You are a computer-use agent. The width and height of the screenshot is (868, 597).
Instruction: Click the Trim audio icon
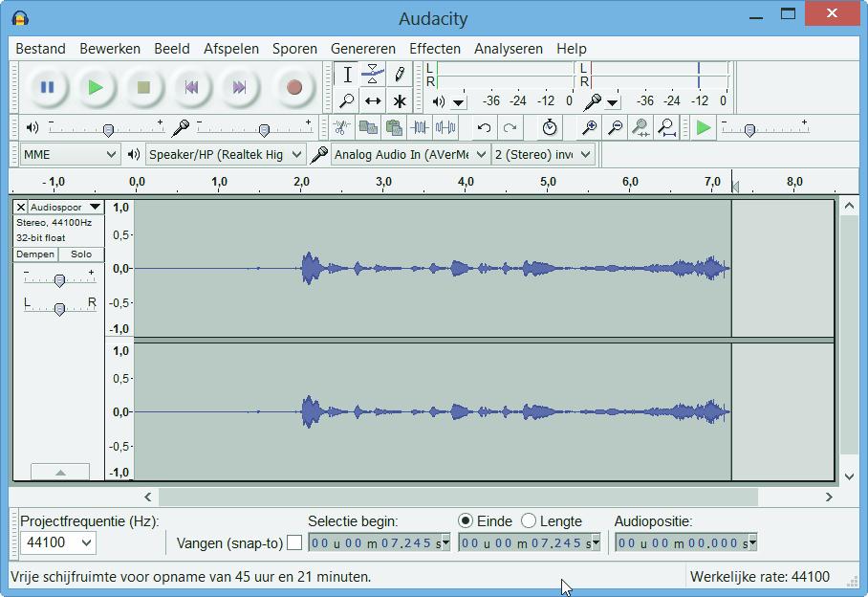[x=420, y=128]
